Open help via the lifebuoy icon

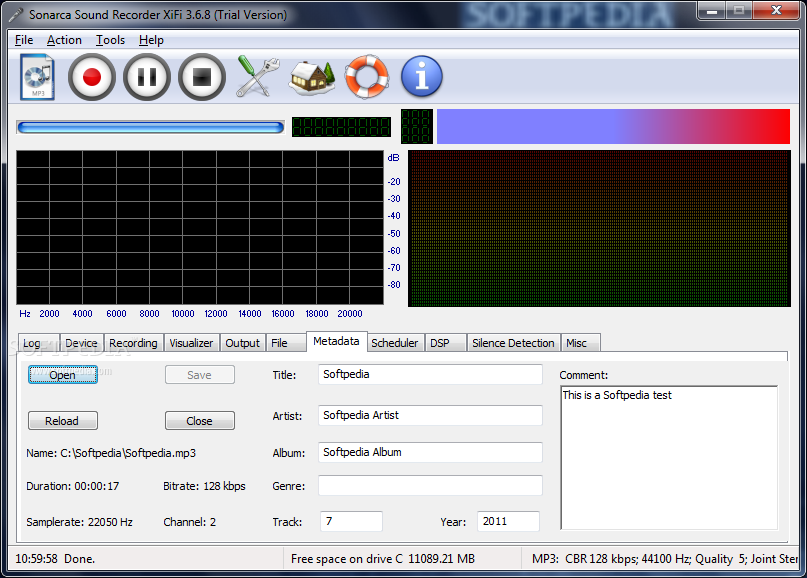point(366,77)
